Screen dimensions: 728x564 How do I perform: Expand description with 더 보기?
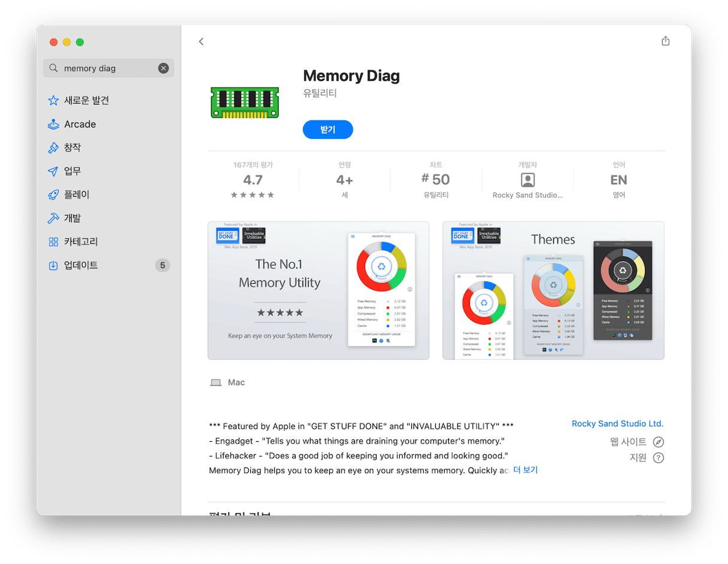point(526,471)
